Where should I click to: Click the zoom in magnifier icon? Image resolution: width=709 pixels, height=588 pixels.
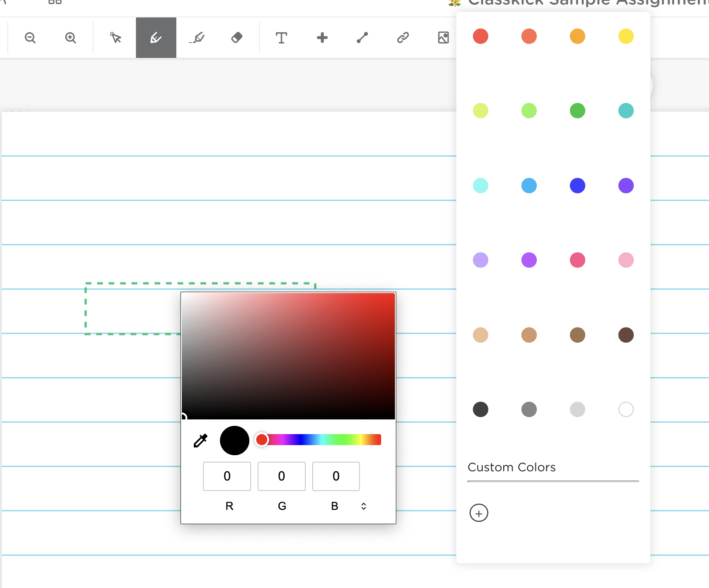click(71, 38)
